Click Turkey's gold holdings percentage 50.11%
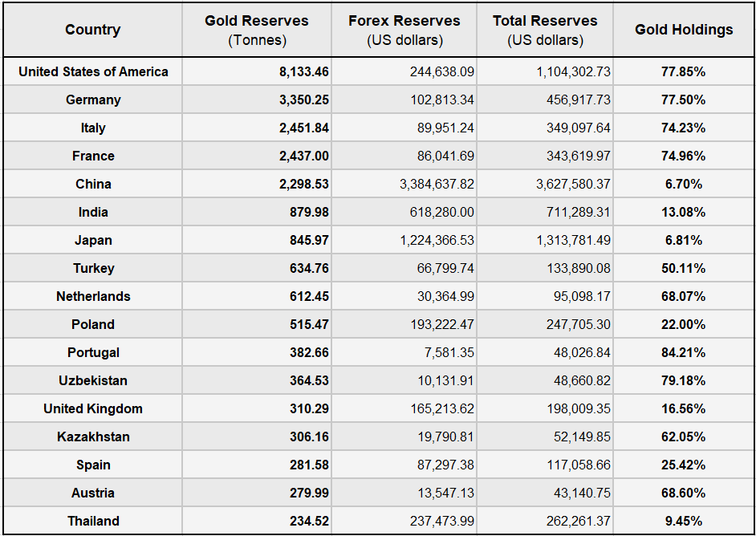The width and height of the screenshot is (756, 536). click(x=684, y=268)
